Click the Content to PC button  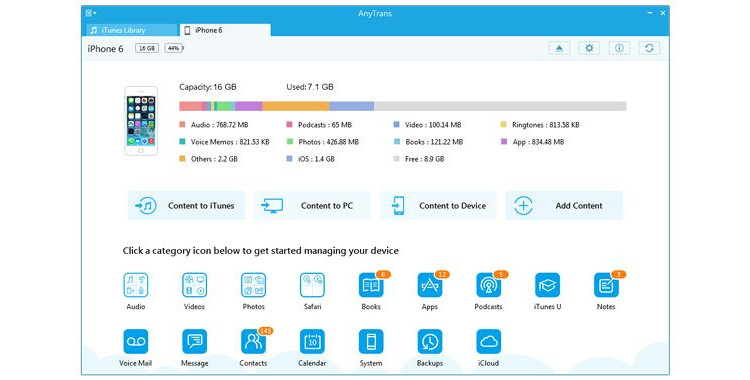(312, 206)
